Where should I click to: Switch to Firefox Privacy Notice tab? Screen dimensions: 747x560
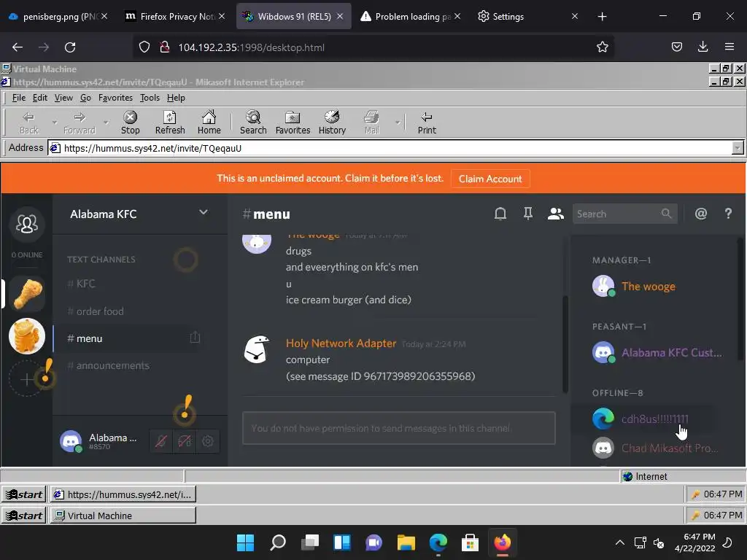coord(174,16)
